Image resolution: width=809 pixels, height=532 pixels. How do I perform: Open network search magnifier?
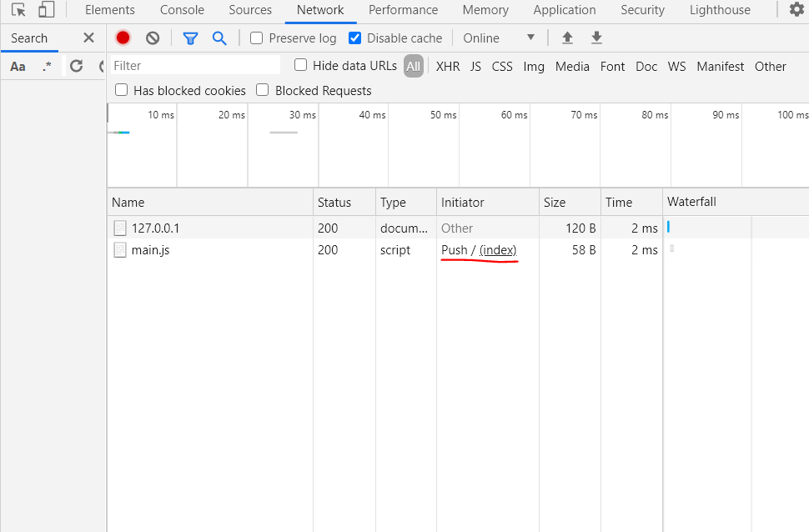tap(219, 38)
